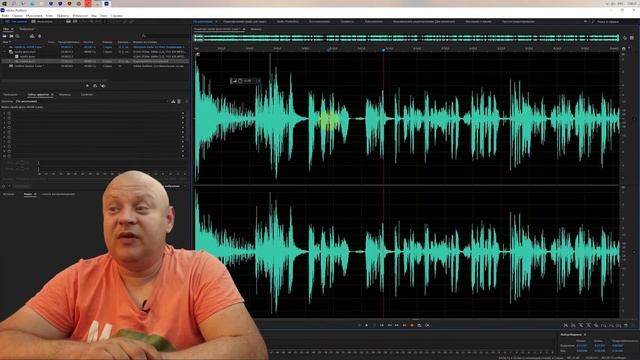The width and height of the screenshot is (640, 360).
Task: Open the effect menu arrow for slot 4
Action: coord(183,127)
